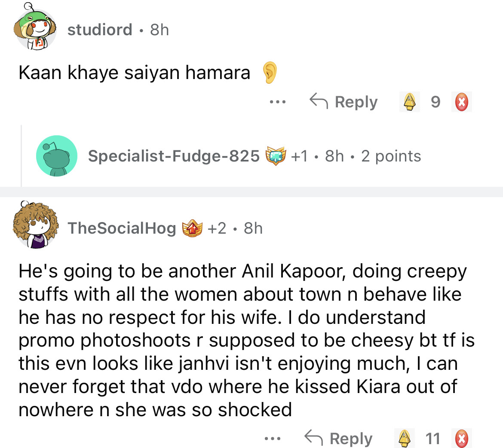This screenshot has width=503, height=448.
Task: Downvote studiord's comment
Action: click(x=461, y=102)
